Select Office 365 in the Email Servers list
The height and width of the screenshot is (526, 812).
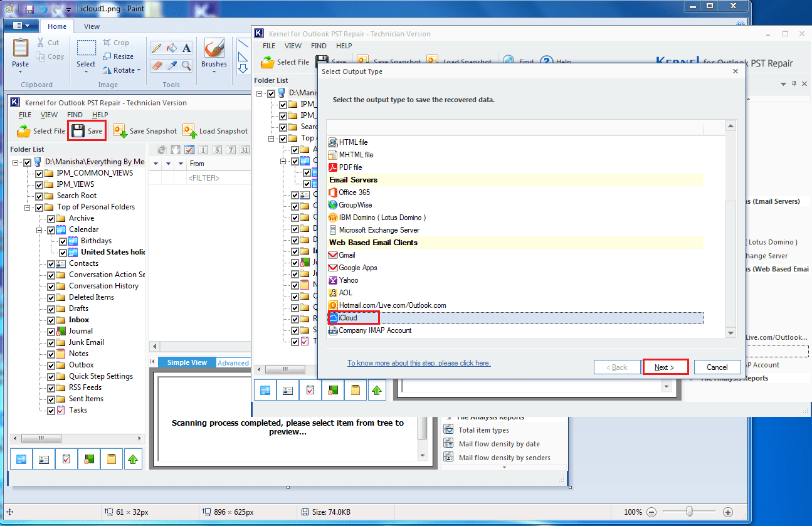(515, 192)
